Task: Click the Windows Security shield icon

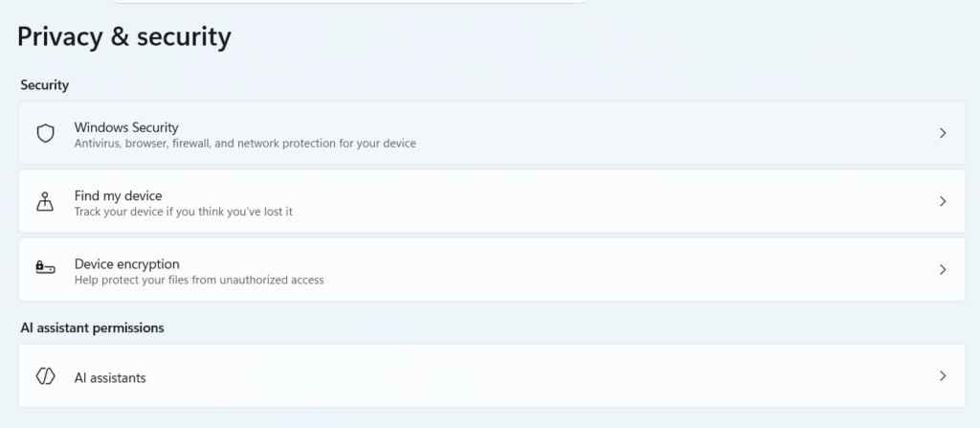Action: 45,133
